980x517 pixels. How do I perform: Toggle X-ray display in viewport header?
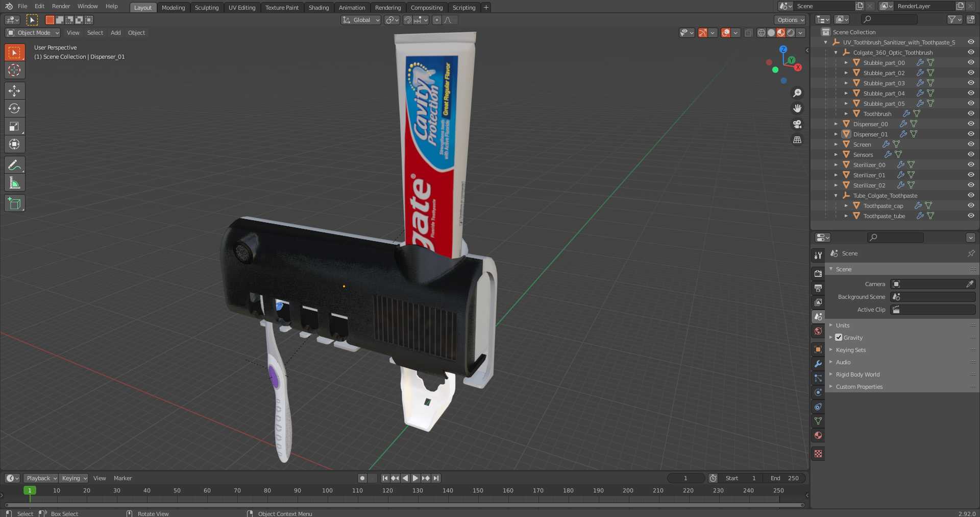point(748,33)
